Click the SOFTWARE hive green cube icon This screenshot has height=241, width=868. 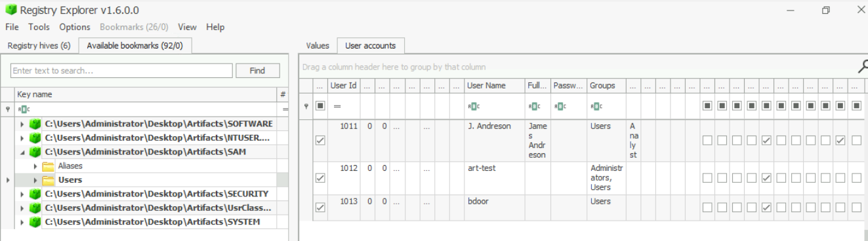coord(36,124)
